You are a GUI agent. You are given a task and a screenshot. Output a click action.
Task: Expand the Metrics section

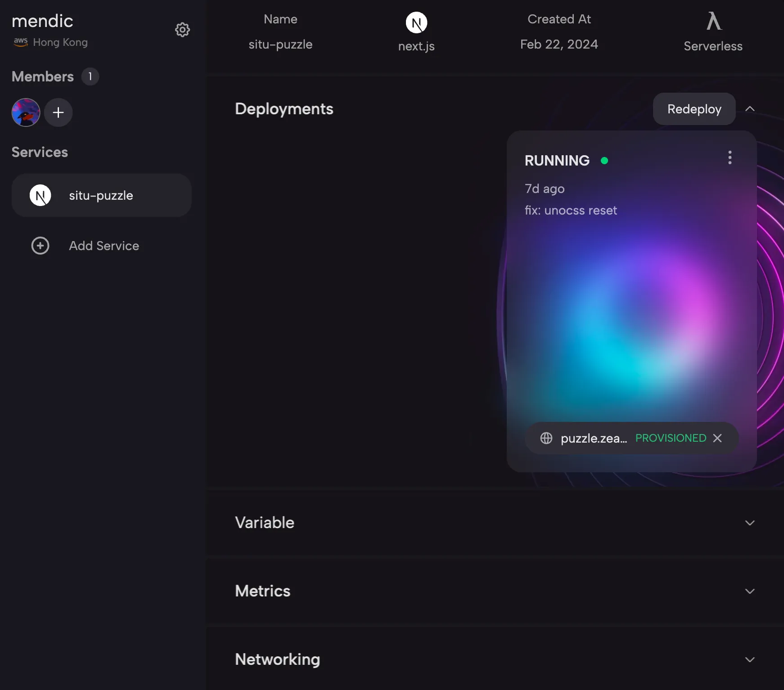(x=750, y=591)
